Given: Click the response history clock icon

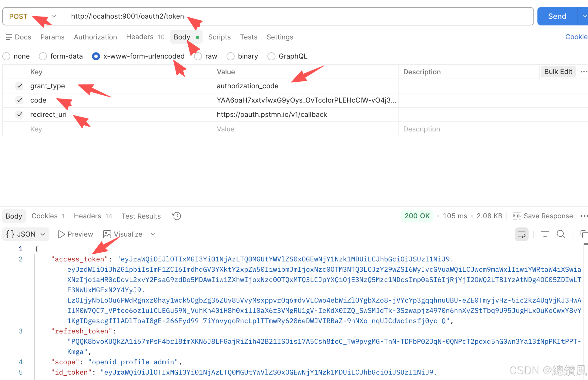Looking at the screenshot, I should coord(177,216).
